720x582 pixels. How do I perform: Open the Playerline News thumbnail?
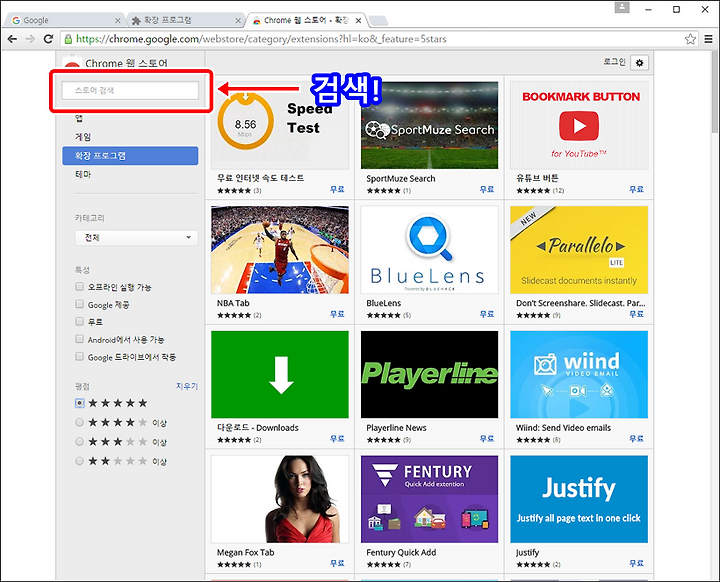(429, 374)
